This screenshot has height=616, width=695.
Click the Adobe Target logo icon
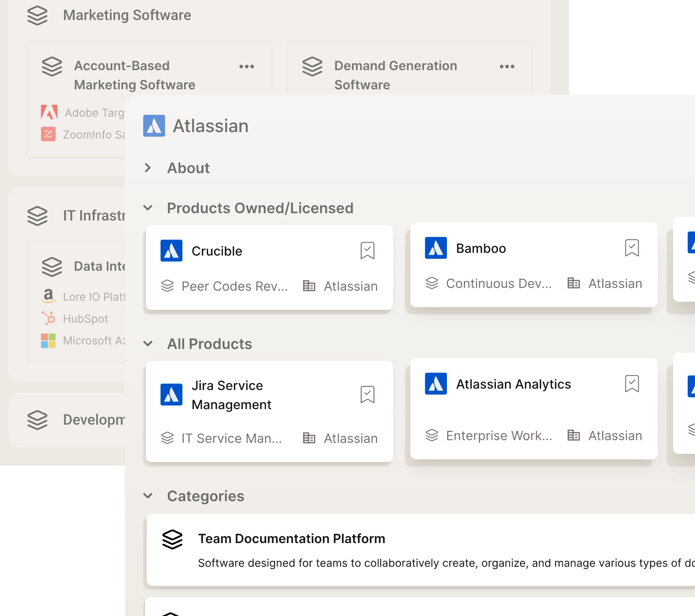(49, 112)
